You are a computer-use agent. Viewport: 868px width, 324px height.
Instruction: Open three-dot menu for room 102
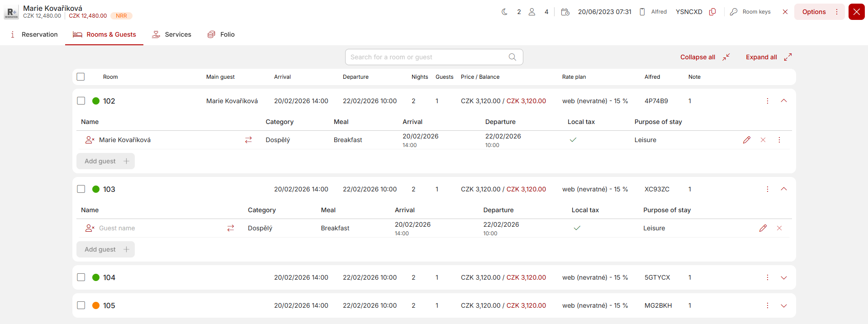767,101
